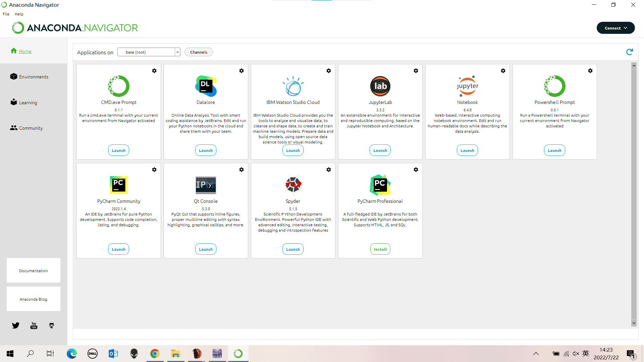Open the JupyterLab tile gear options
This screenshot has width=644, height=362.
(x=416, y=71)
